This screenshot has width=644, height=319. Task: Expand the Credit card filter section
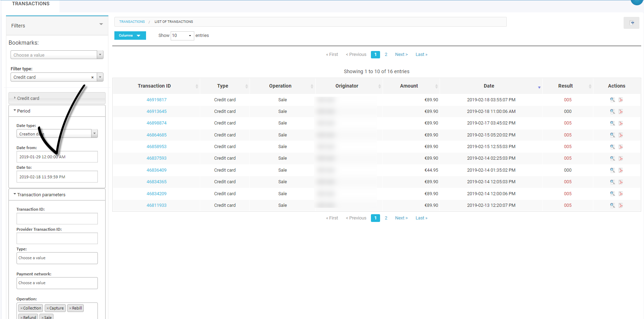coord(57,98)
